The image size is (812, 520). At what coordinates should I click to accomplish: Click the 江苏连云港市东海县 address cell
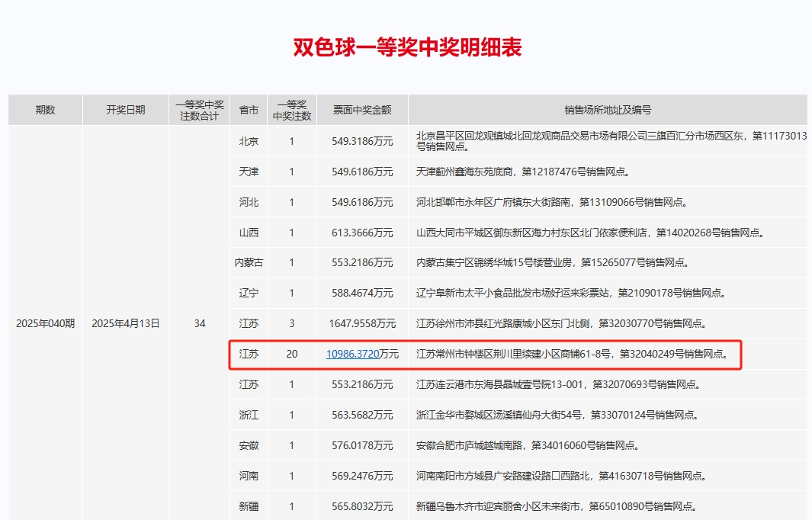(608, 384)
